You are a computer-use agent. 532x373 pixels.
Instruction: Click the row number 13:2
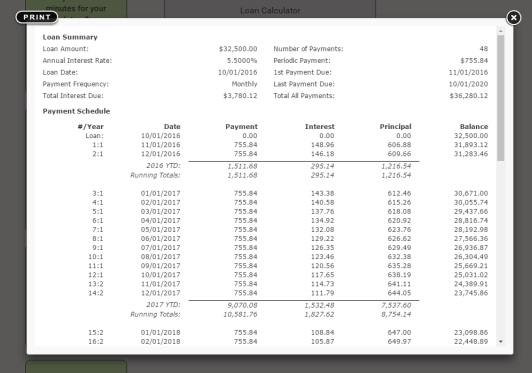tap(96, 284)
